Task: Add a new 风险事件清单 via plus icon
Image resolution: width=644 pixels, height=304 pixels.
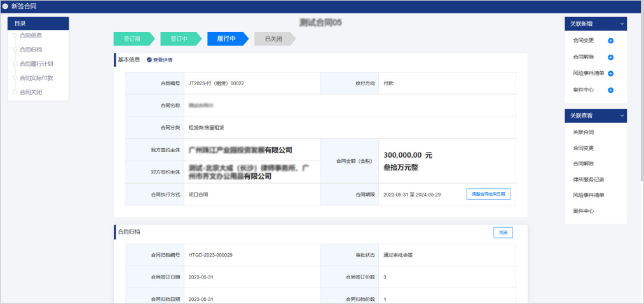Action: tap(610, 74)
